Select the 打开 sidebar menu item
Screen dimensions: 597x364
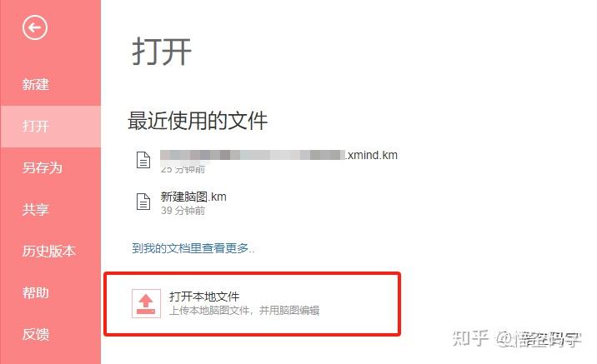click(50, 127)
